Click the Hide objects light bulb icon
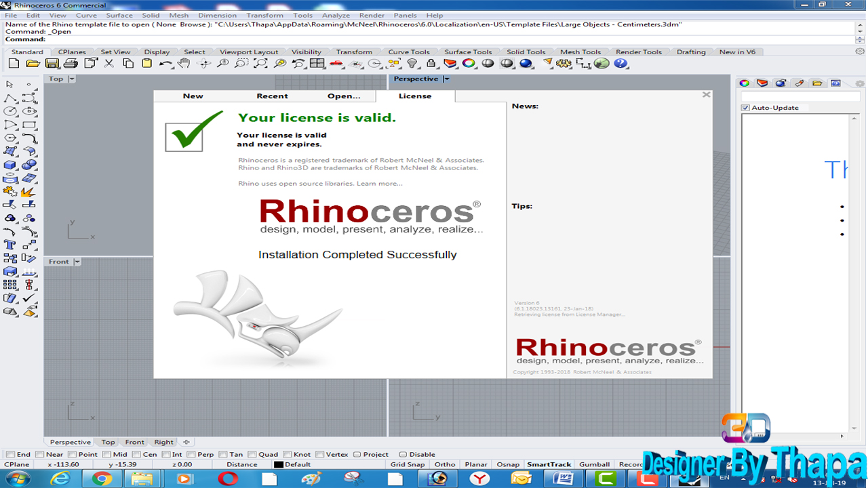This screenshot has height=488, width=868. pyautogui.click(x=412, y=63)
